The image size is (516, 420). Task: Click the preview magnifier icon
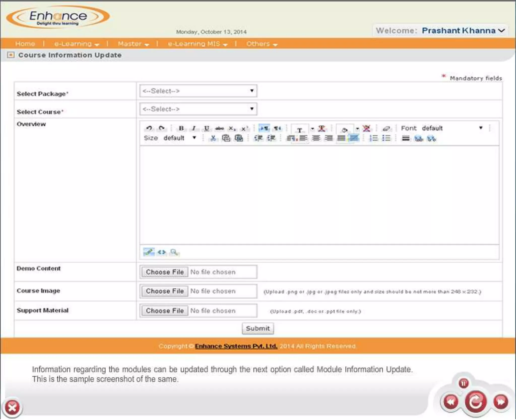[174, 252]
